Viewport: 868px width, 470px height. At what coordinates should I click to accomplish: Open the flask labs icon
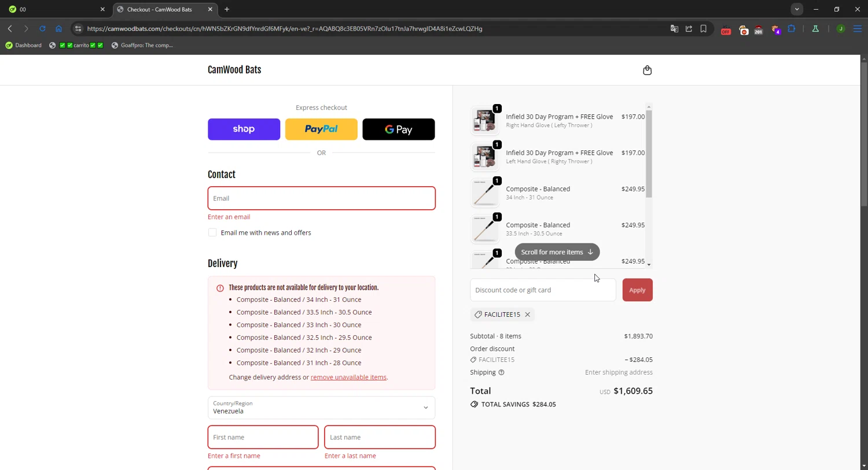(x=815, y=28)
